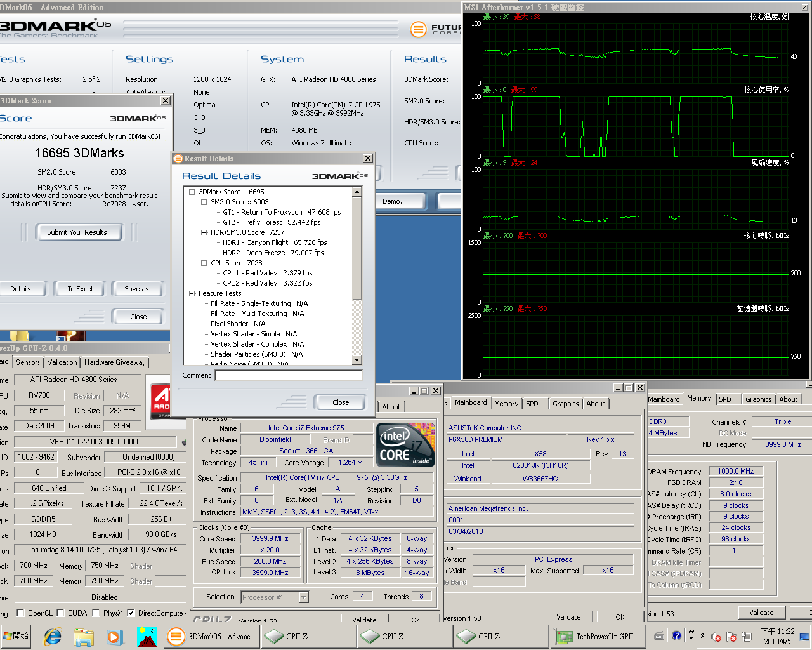Open Windows Explorer folder icon on taskbar

point(84,636)
